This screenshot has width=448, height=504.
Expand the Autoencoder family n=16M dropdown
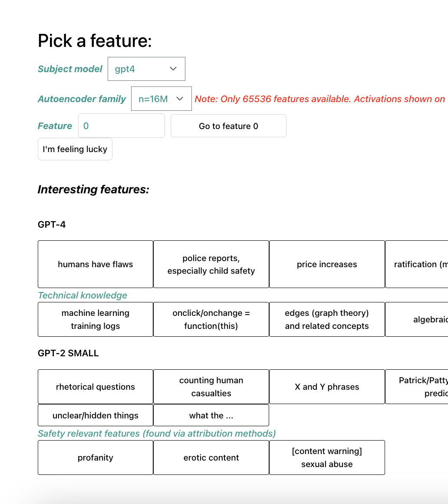click(x=161, y=99)
